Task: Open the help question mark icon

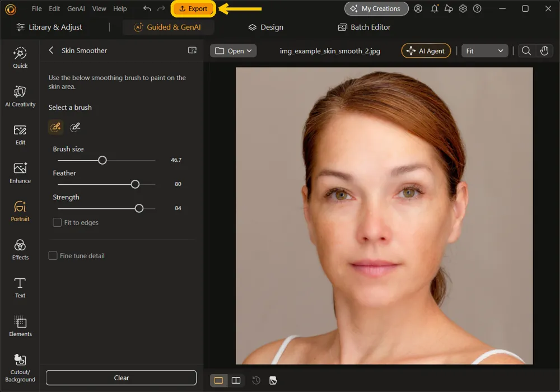Action: tap(477, 8)
